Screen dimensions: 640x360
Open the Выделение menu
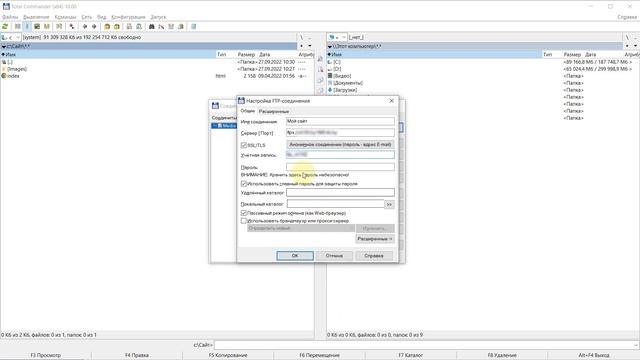coord(36,17)
